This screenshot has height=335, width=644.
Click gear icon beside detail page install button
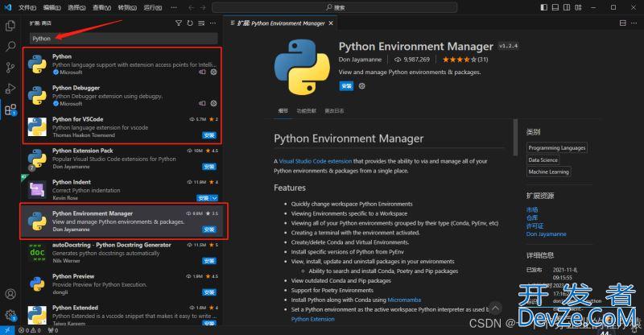tap(361, 86)
